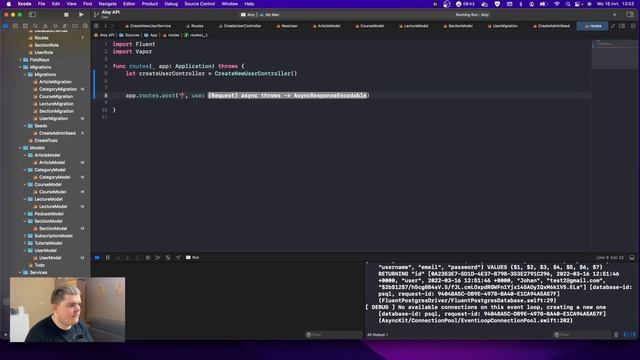Viewport: 640px width, 360px height.
Task: Select LectureMigration file in navigator
Action: (56, 104)
